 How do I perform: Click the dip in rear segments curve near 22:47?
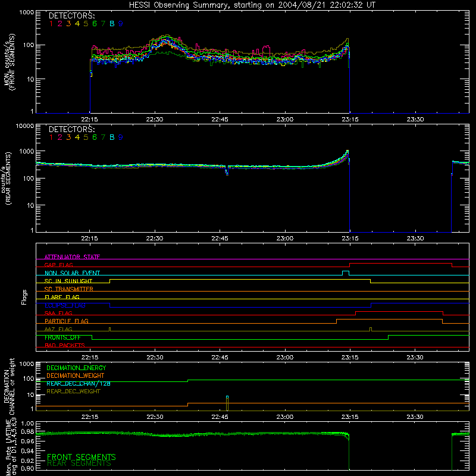click(227, 171)
